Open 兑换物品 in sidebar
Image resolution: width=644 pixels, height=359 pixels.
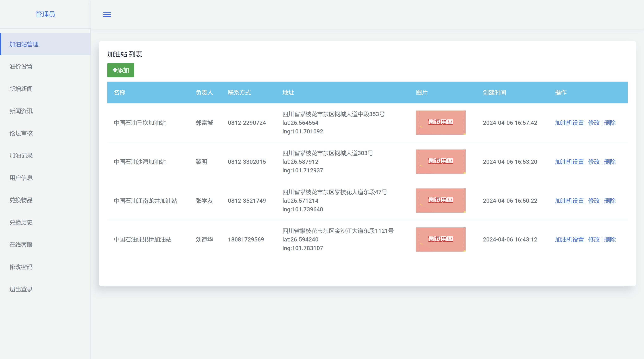click(45, 200)
